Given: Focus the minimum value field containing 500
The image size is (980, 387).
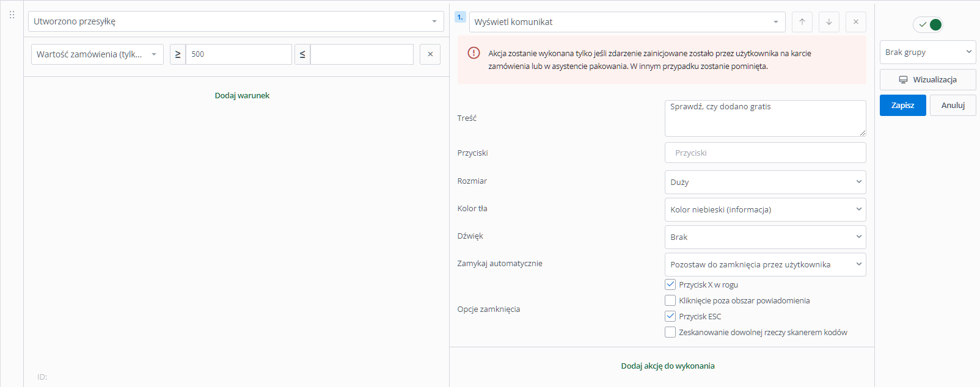Looking at the screenshot, I should (x=239, y=54).
